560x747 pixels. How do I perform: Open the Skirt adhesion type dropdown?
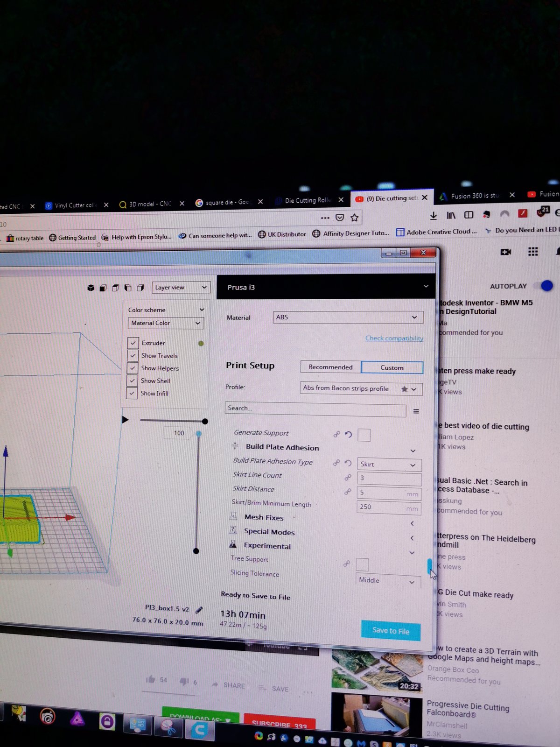pyautogui.click(x=389, y=465)
